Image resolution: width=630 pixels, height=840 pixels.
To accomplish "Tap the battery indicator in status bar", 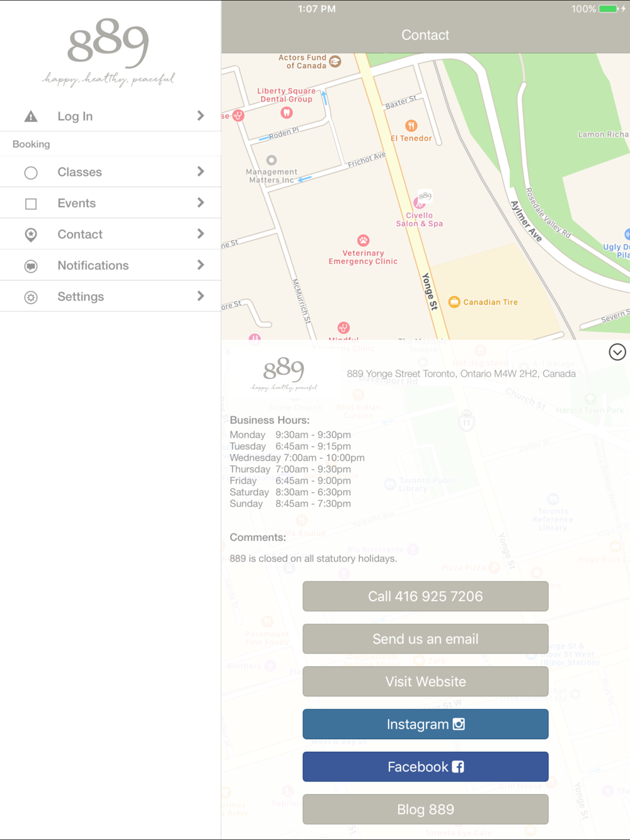I will coord(609,9).
